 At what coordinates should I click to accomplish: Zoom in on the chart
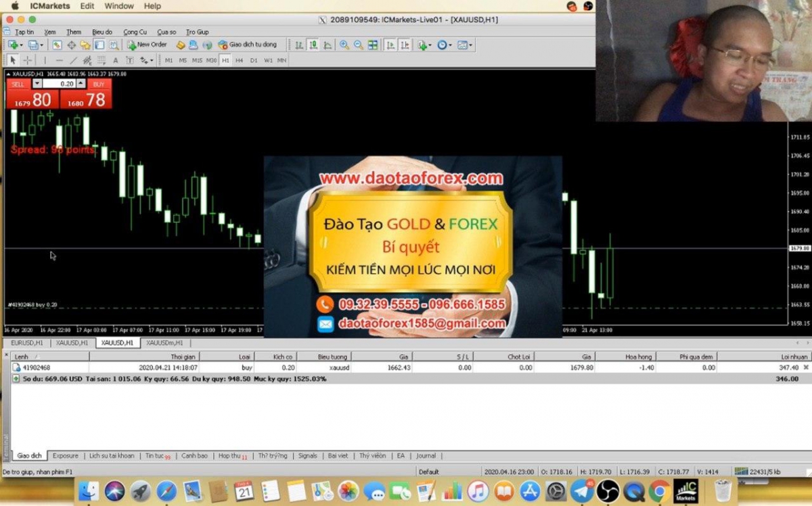344,45
